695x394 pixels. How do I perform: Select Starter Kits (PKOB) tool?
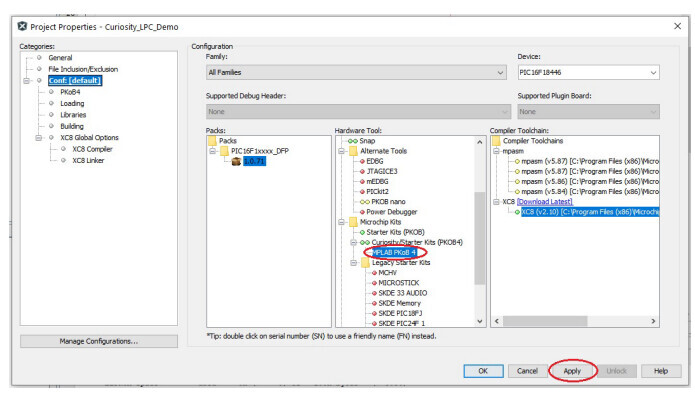tap(395, 232)
